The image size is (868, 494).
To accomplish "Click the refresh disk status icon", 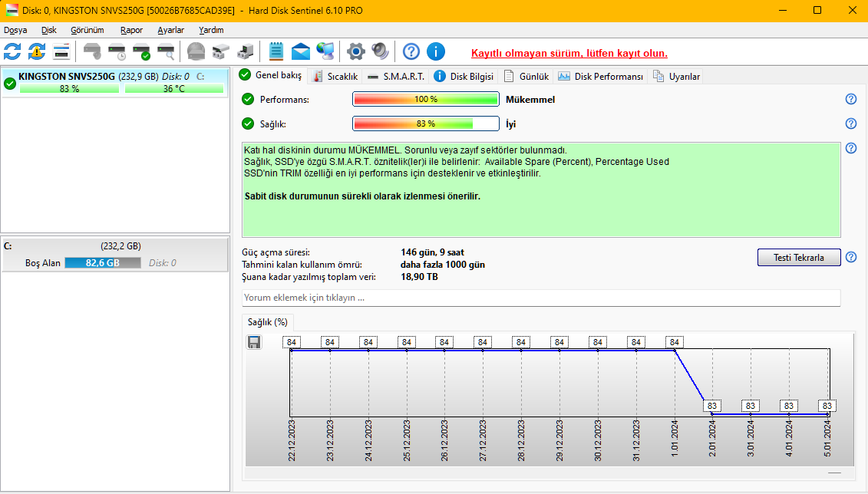I will (x=12, y=51).
